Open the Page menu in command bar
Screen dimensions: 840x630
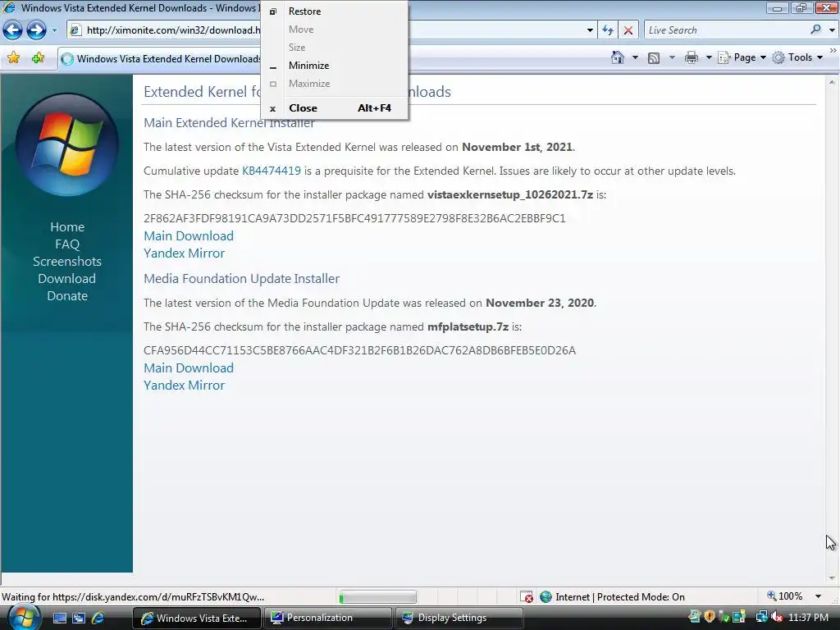coord(742,57)
